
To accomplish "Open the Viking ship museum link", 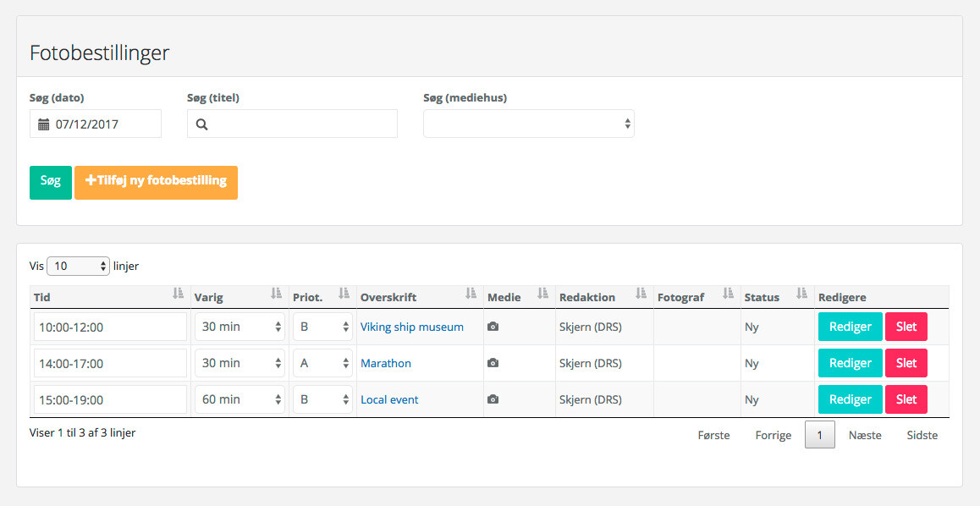I will coord(411,327).
